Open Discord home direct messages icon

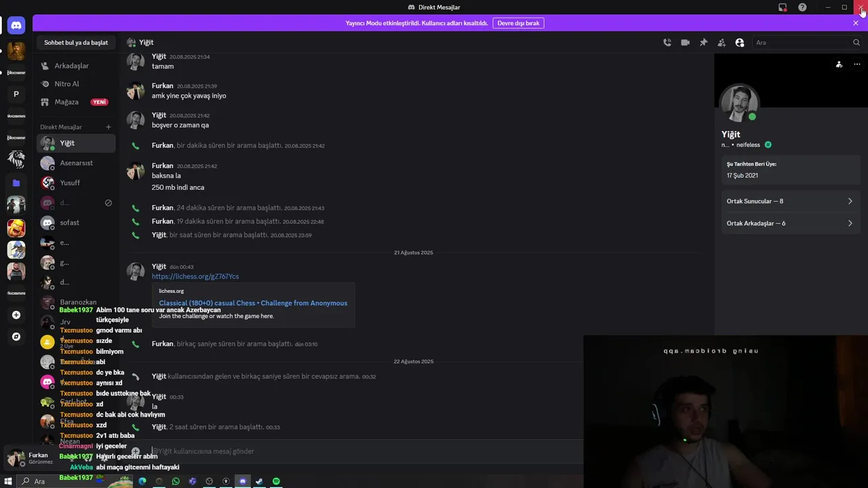pyautogui.click(x=16, y=26)
